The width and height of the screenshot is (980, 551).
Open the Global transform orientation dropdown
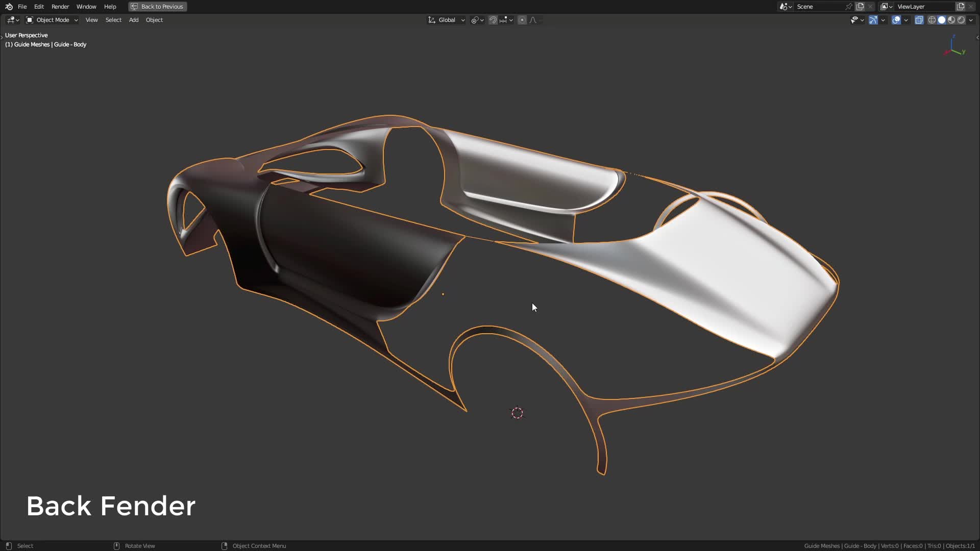[446, 20]
